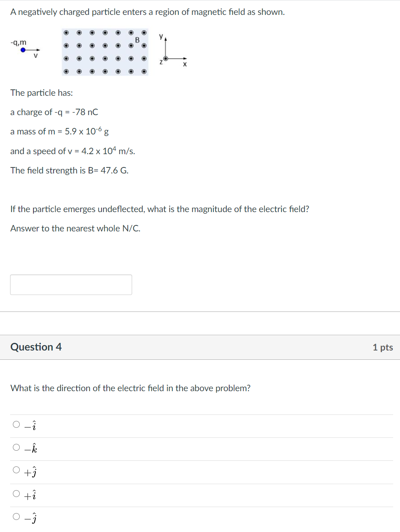Click the magnetic field region diagram
This screenshot has width=400, height=532.
(105, 52)
